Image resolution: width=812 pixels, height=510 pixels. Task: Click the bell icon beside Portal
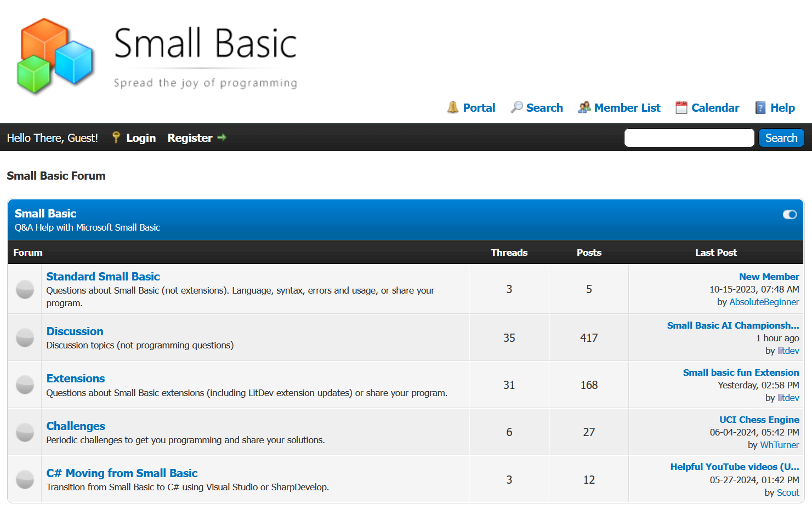(x=452, y=107)
